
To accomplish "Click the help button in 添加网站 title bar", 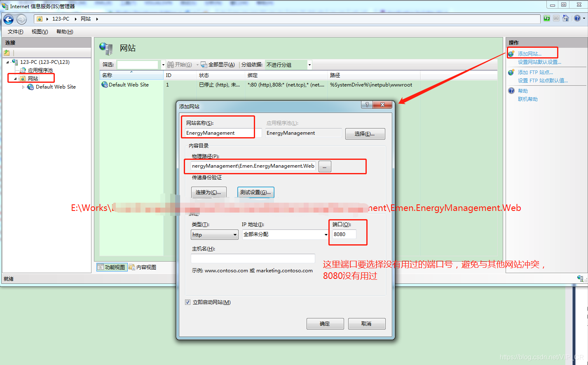I will [x=367, y=105].
